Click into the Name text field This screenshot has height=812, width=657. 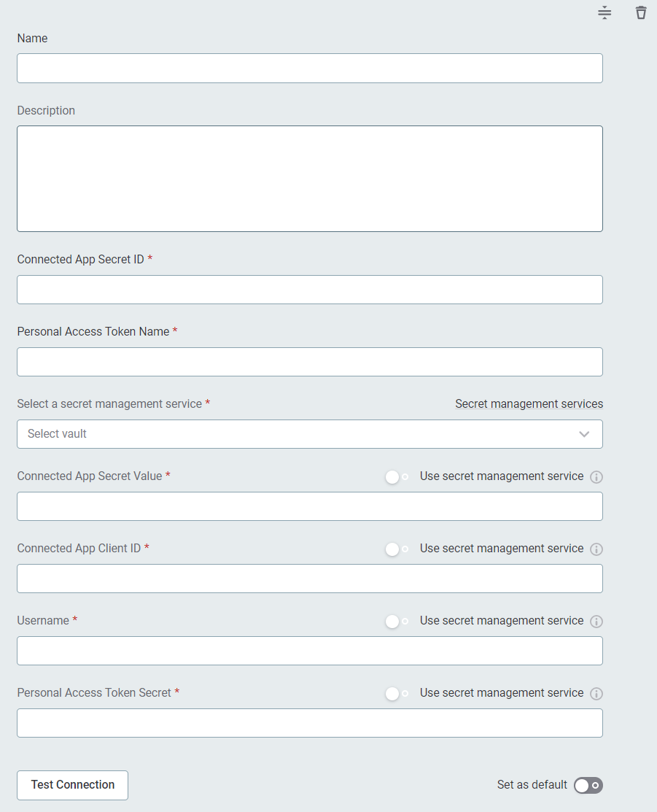(310, 69)
